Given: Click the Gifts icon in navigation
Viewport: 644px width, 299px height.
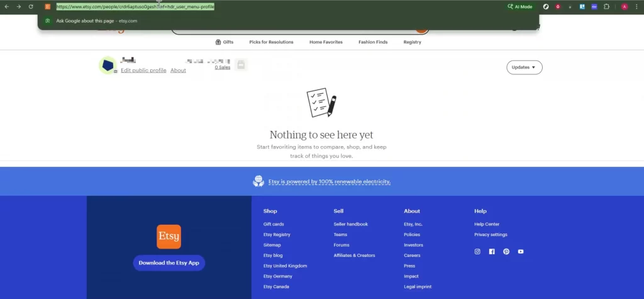Looking at the screenshot, I should tap(218, 42).
